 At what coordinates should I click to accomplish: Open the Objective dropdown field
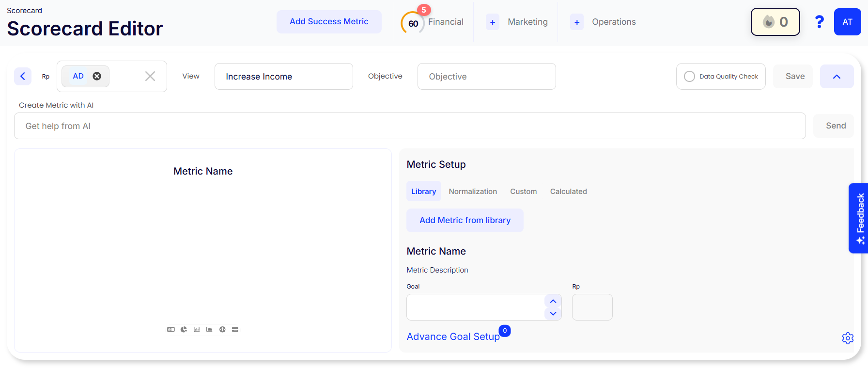pos(486,77)
